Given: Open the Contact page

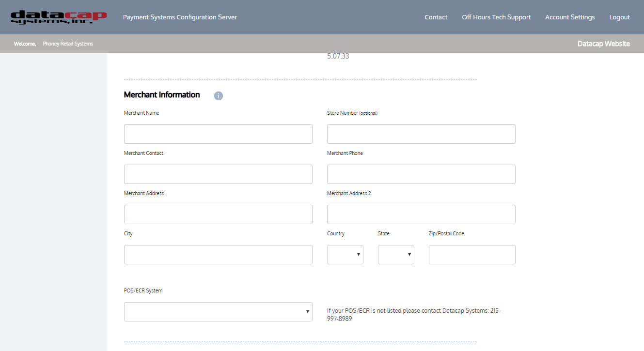Looking at the screenshot, I should coord(436,17).
